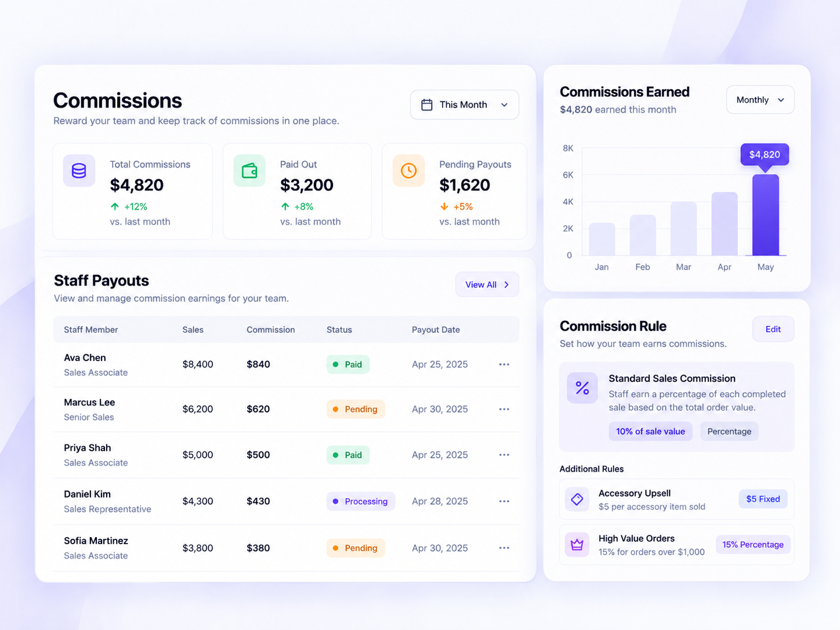Click the Edit commission rule button
The image size is (840, 630).
(x=773, y=329)
